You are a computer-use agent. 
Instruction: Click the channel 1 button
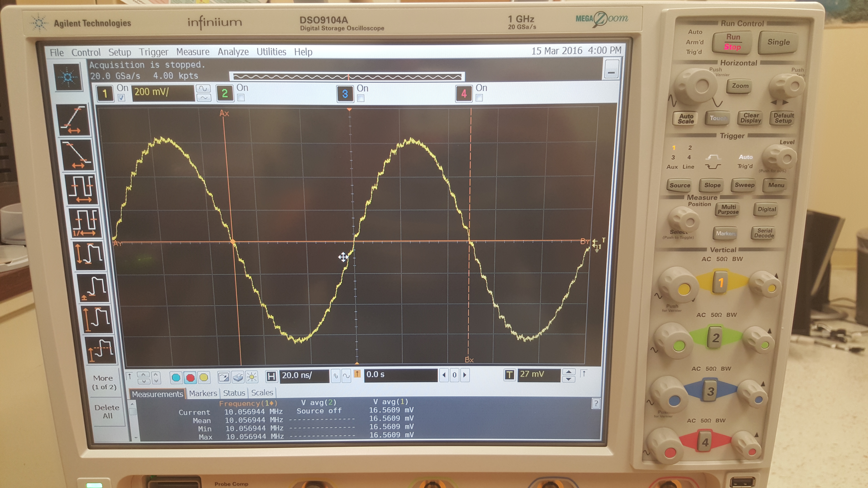coord(105,93)
